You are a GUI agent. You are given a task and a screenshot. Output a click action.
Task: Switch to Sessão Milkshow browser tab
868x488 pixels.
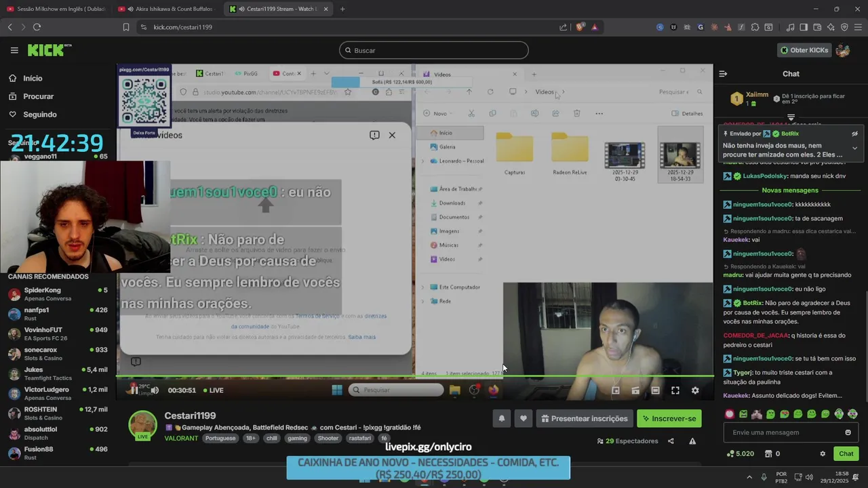pos(56,9)
